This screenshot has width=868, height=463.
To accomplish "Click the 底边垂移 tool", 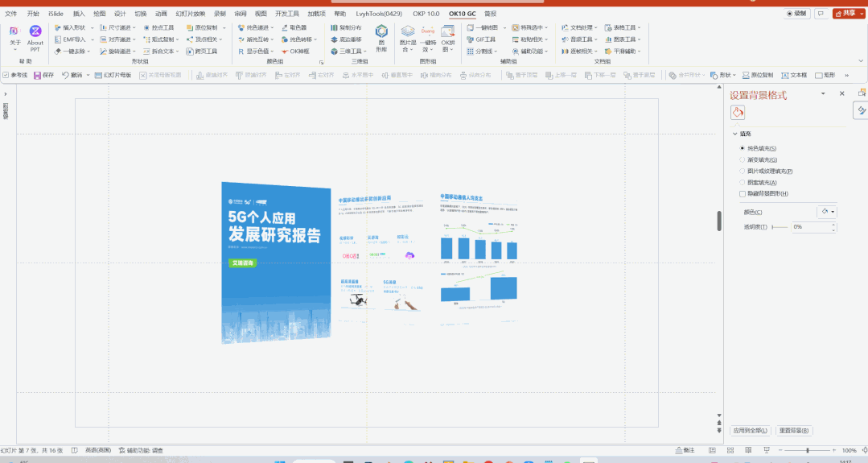I will 346,39.
